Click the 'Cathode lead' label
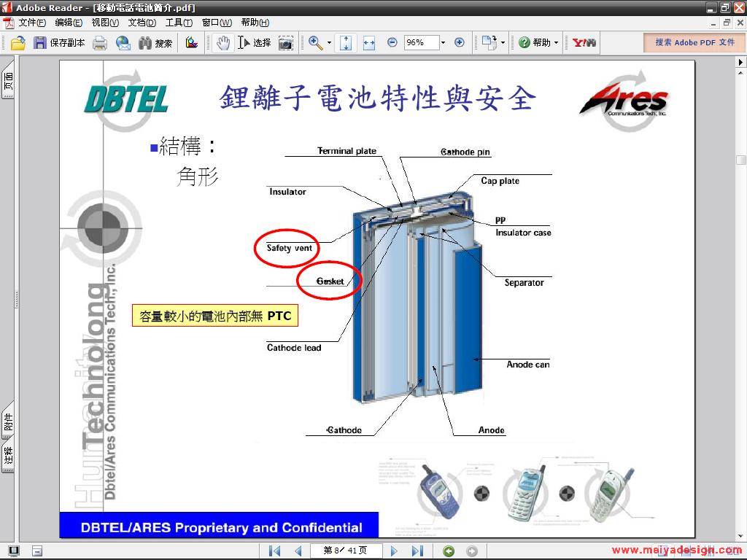The image size is (747, 560). coord(294,348)
